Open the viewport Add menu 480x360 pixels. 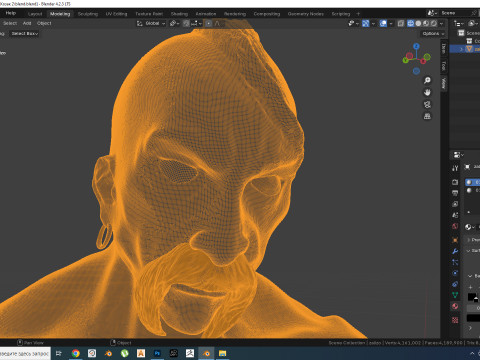click(x=27, y=23)
